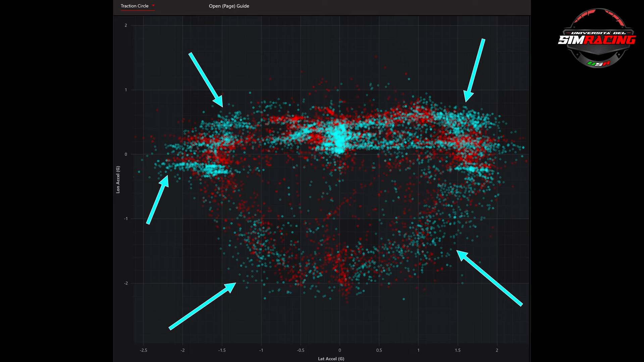The height and width of the screenshot is (362, 644).
Task: Click the cyan arrow in the plot's lower-right
Action: click(x=489, y=278)
